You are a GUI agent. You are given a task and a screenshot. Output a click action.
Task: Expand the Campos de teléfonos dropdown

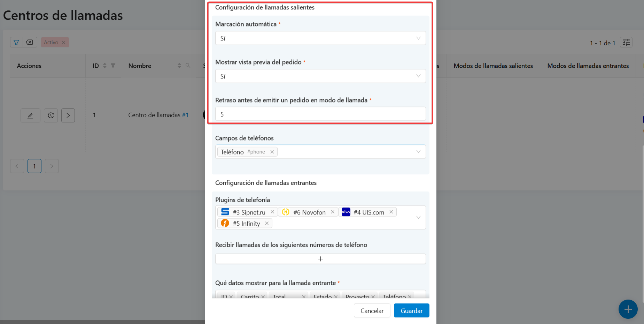(418, 152)
